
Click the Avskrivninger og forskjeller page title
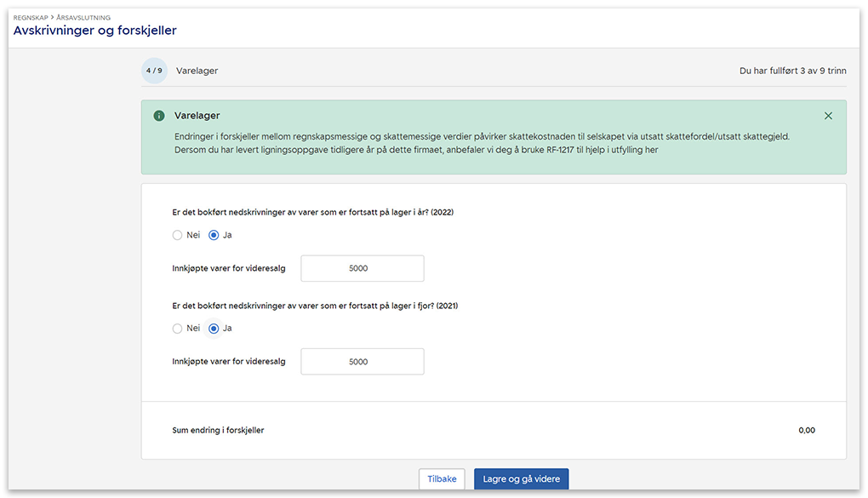(x=94, y=31)
